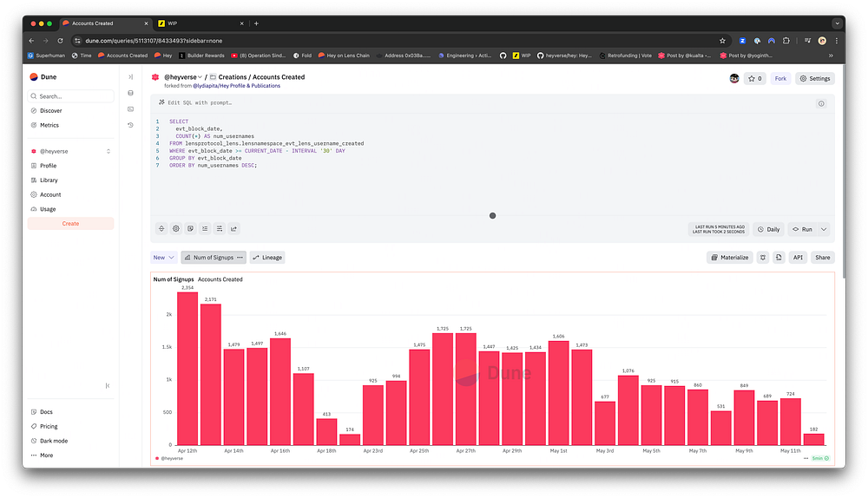The width and height of the screenshot is (868, 498).
Task: Open the media control icon in Chrome
Action: pos(807,41)
